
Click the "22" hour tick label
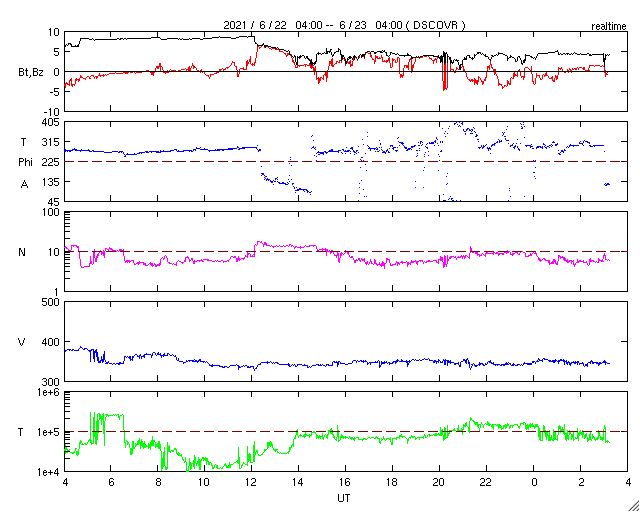pos(486,482)
